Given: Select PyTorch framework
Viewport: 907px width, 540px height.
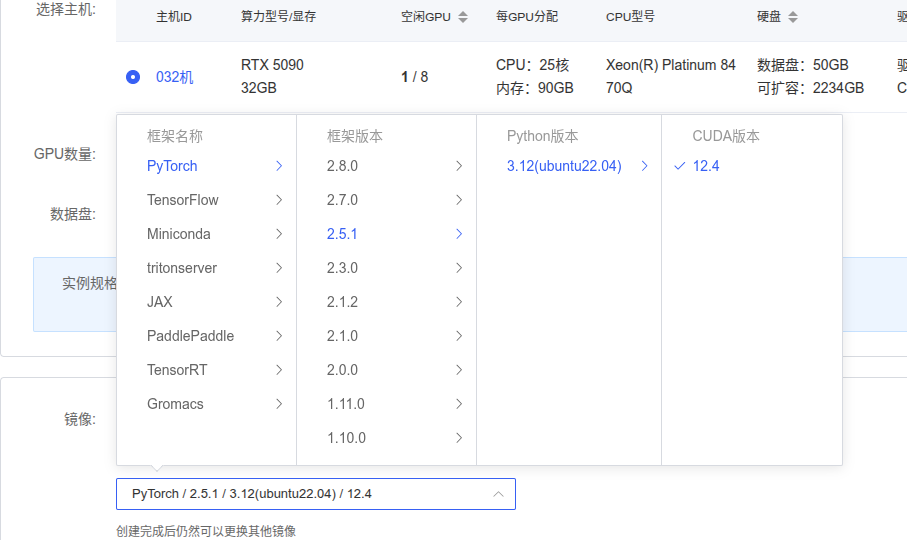Looking at the screenshot, I should 172,166.
